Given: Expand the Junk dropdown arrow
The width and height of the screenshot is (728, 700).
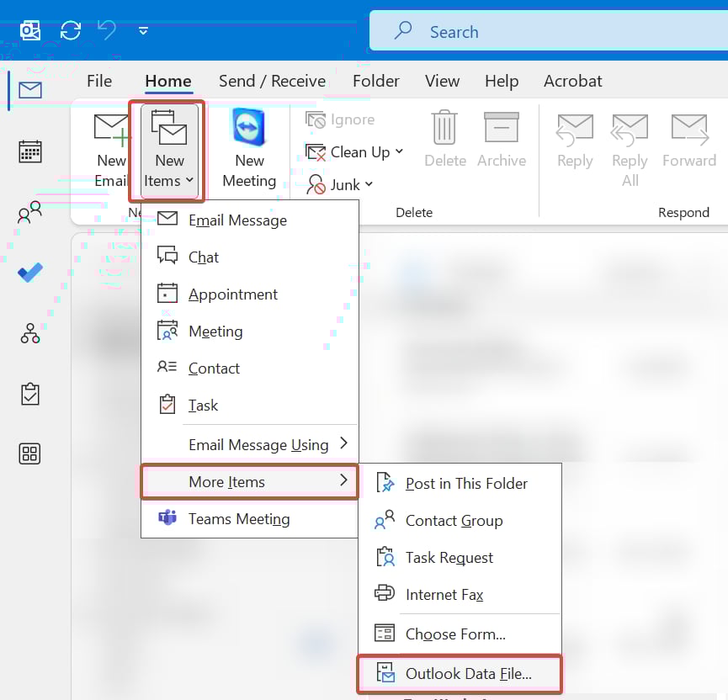Looking at the screenshot, I should (x=369, y=185).
